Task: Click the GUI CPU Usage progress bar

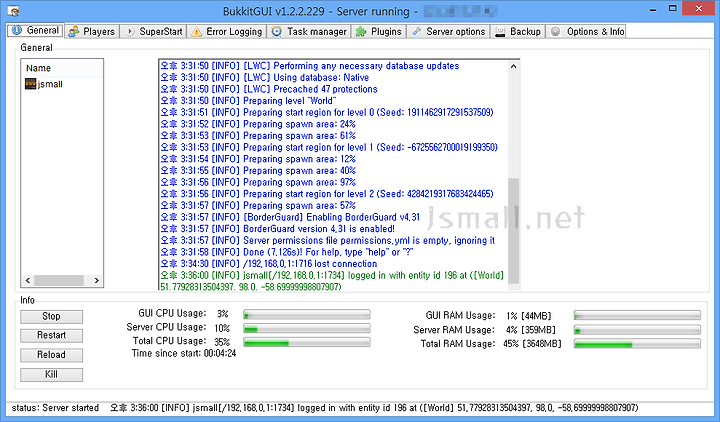Action: pyautogui.click(x=307, y=315)
